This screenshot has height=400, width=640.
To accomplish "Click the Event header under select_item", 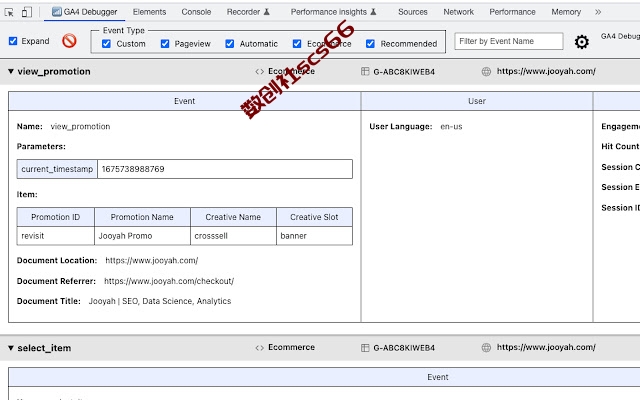I will click(x=438, y=377).
